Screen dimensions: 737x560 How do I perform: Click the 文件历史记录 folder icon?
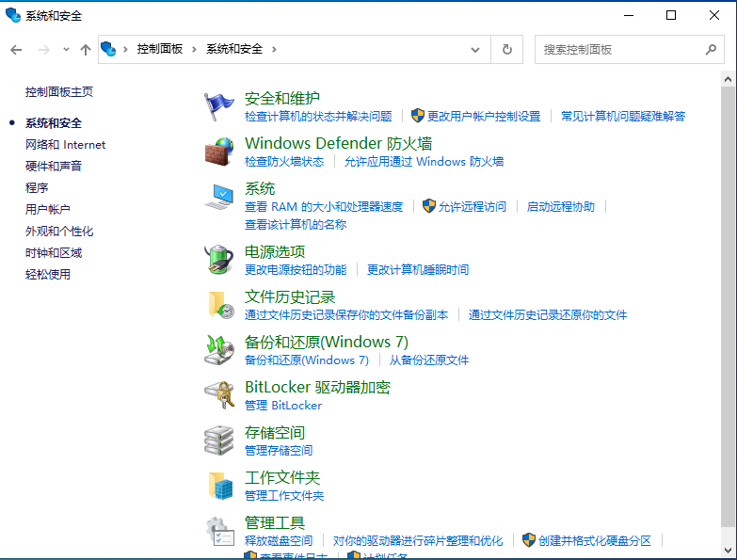point(219,304)
